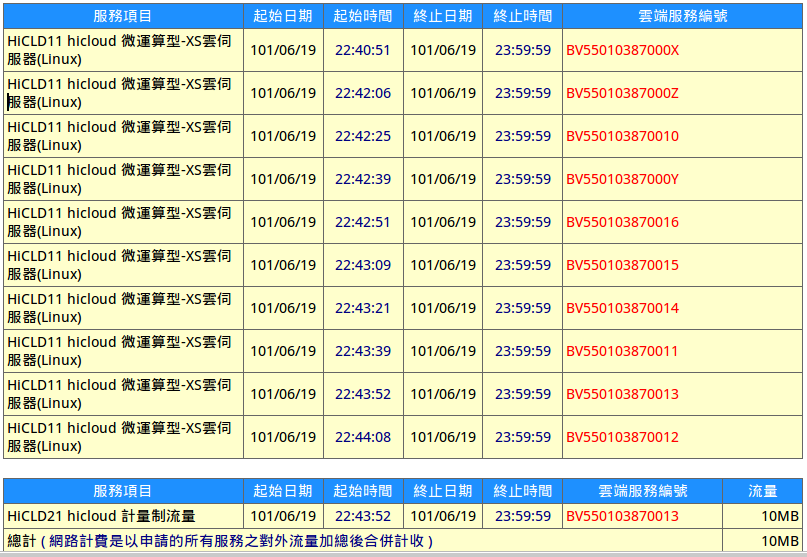This screenshot has width=807, height=557.
Task: Click the upper table's 起始時間 header
Action: point(363,16)
